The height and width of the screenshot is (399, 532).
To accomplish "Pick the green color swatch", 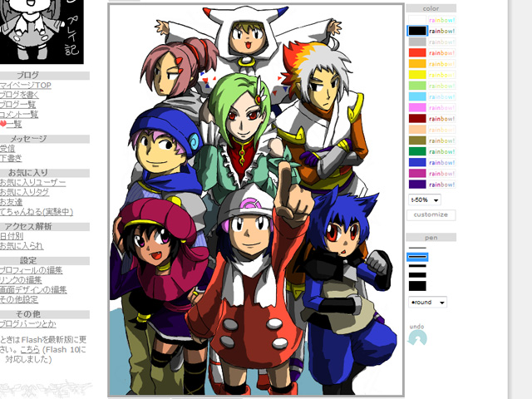I will (417, 151).
